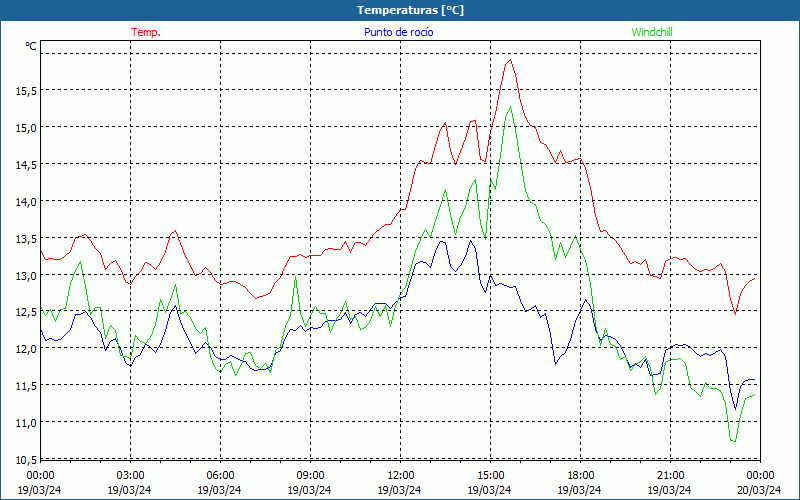Click the 21:00 time axis label

[x=669, y=476]
